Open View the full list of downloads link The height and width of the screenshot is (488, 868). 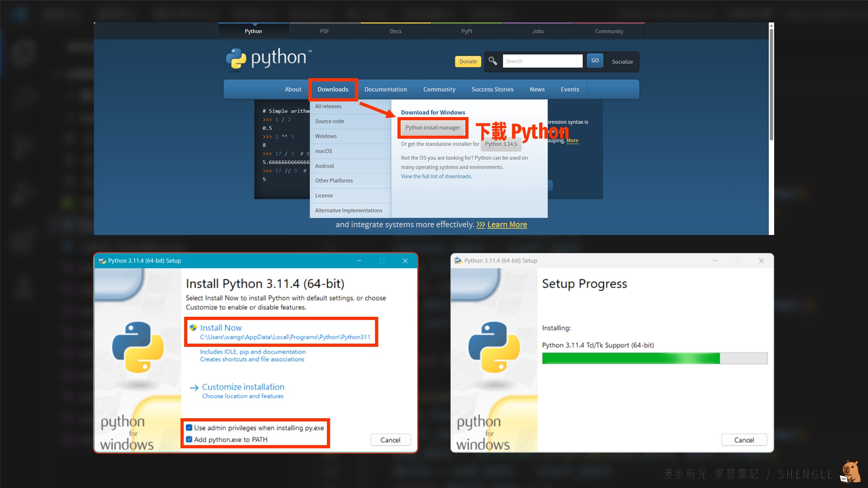[x=436, y=176]
